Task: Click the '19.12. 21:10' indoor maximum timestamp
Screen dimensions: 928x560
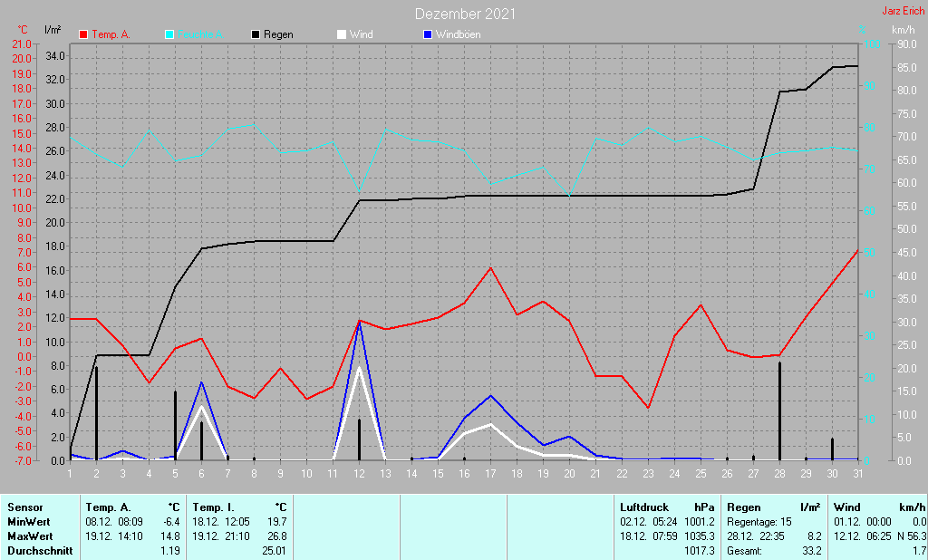Action: tap(221, 536)
